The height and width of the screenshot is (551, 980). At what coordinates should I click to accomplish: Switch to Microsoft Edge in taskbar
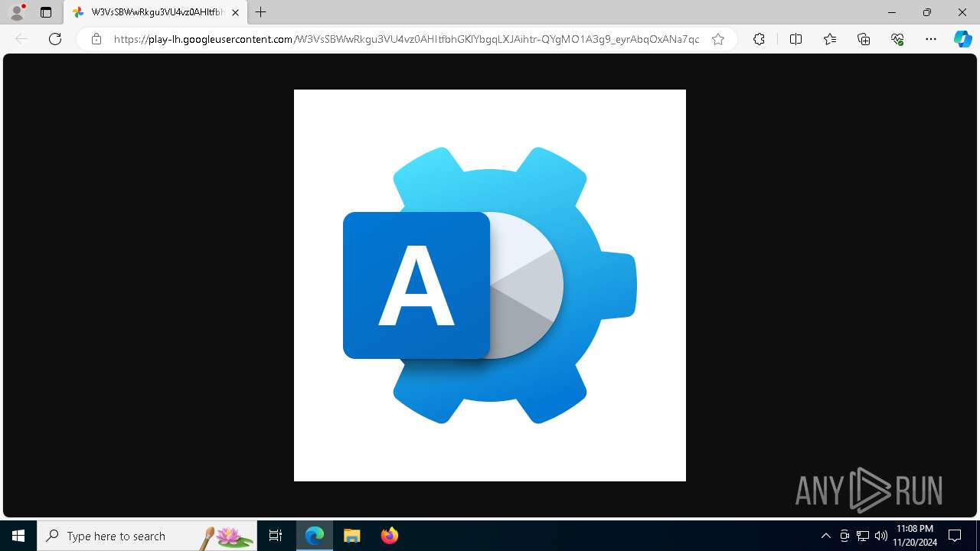tap(315, 536)
